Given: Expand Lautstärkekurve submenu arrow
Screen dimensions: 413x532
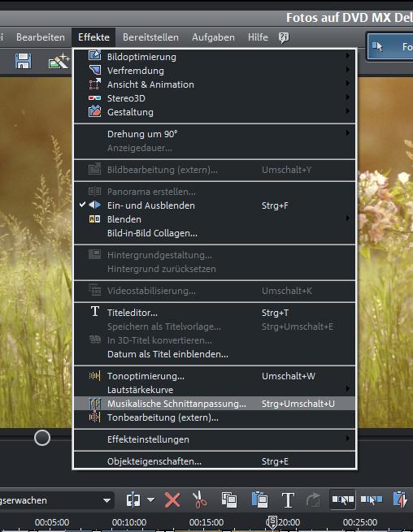Looking at the screenshot, I should click(x=347, y=388).
